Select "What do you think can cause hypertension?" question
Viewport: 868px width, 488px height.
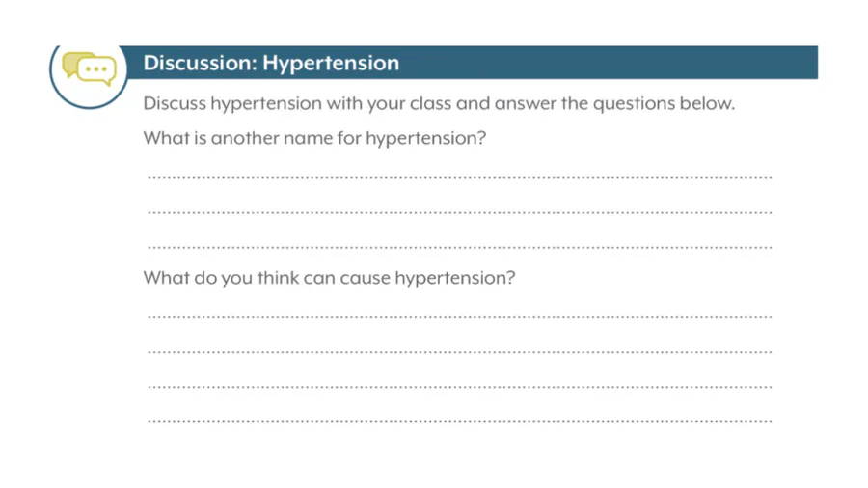tap(329, 277)
